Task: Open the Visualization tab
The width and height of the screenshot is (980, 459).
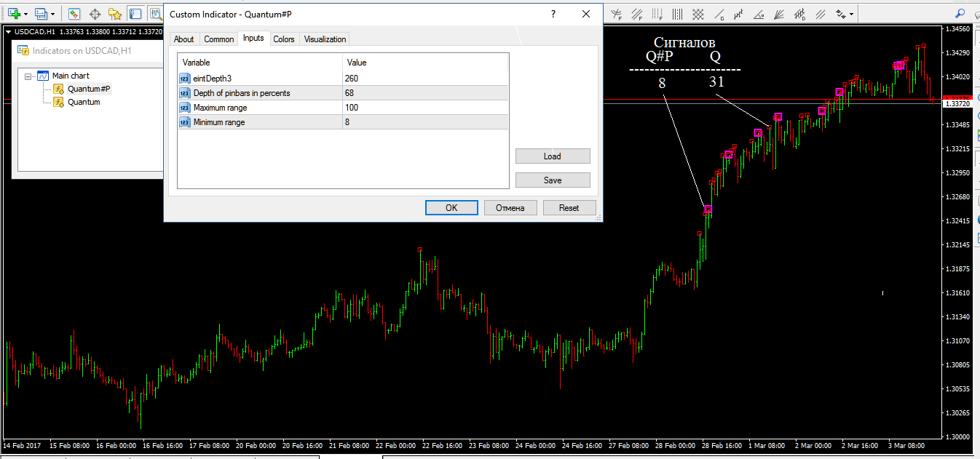Action: tap(325, 39)
